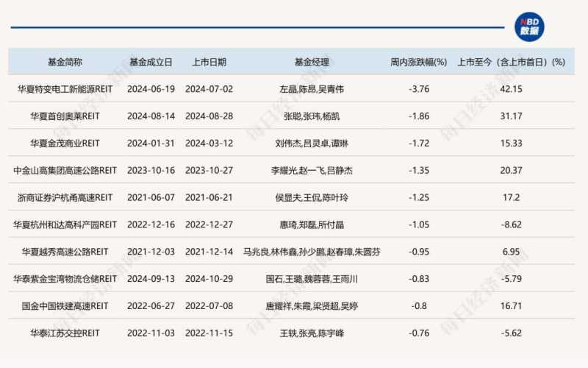
Task: Select the 周内涨跌幅(%) column header
Action: pyautogui.click(x=418, y=62)
